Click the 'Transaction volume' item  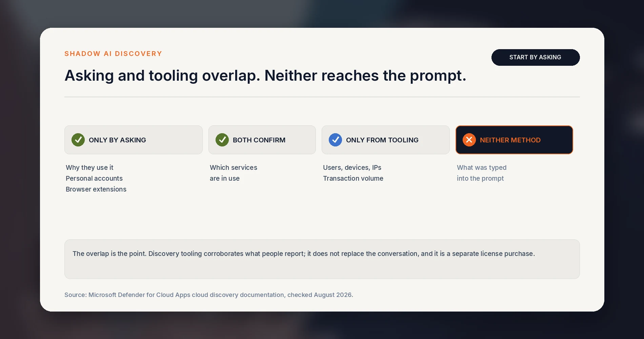pyautogui.click(x=353, y=178)
